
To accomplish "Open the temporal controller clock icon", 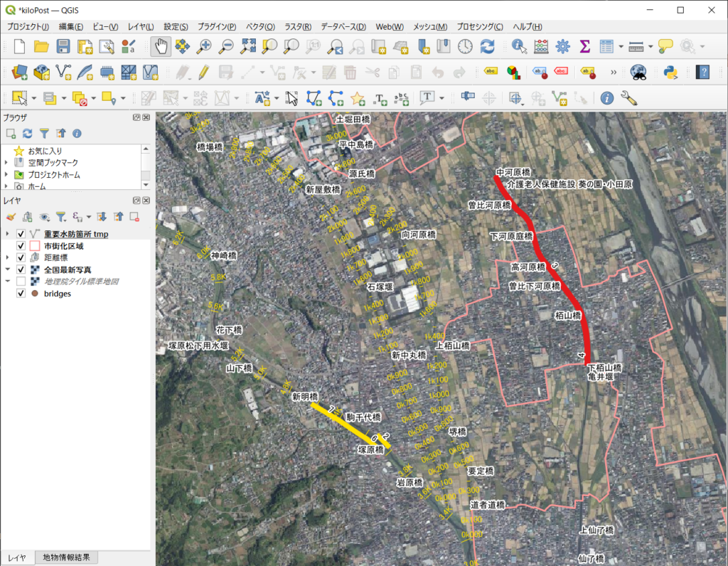I will pyautogui.click(x=465, y=46).
